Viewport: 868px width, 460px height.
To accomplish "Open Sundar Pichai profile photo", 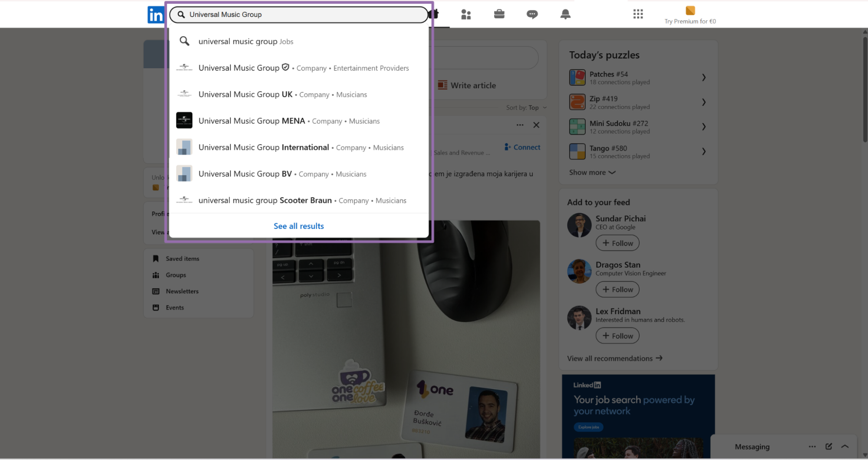I will (579, 225).
